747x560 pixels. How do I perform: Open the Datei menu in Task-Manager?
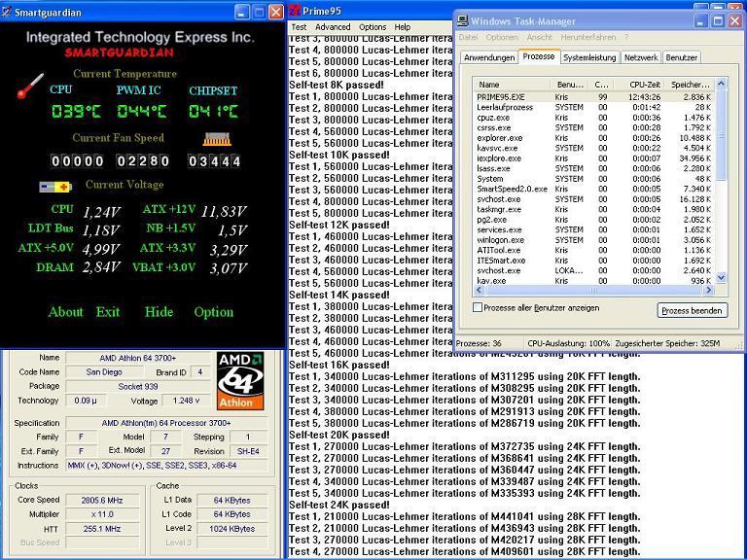click(468, 37)
